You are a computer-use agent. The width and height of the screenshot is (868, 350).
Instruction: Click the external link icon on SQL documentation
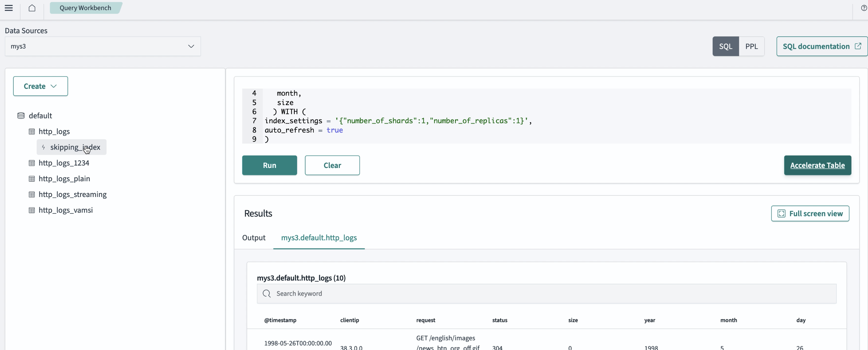tap(858, 46)
